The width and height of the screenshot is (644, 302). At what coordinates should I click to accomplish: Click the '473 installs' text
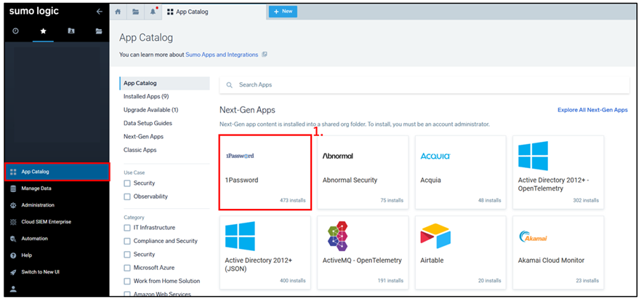pyautogui.click(x=293, y=200)
